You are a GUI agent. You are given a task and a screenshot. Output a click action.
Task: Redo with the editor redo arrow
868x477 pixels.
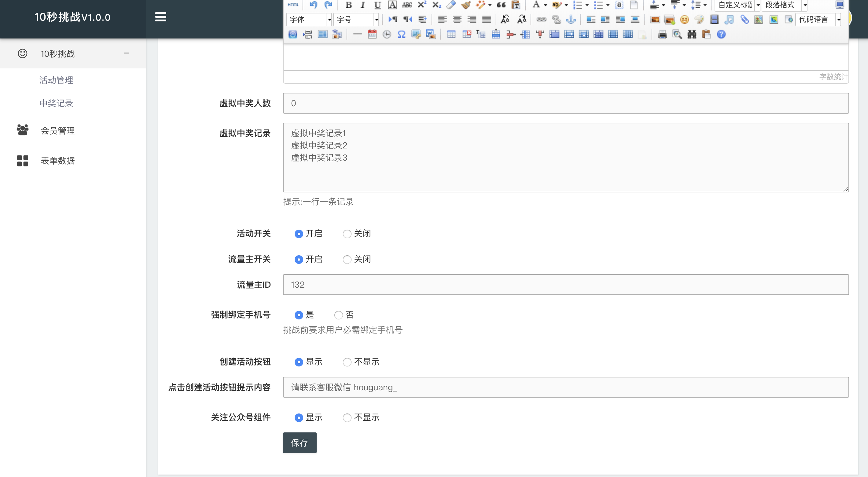[x=328, y=5]
